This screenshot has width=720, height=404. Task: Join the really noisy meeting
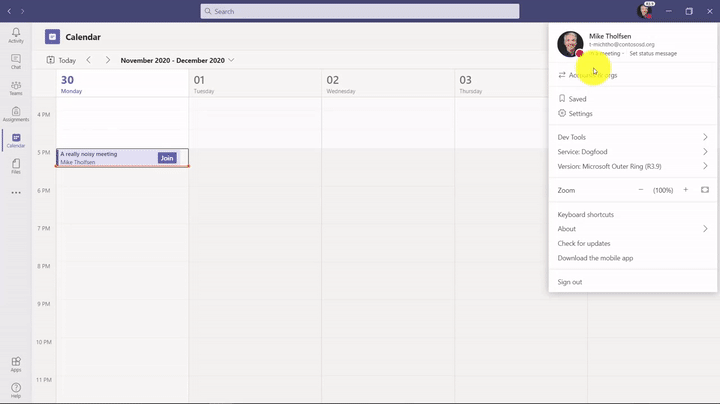(167, 158)
